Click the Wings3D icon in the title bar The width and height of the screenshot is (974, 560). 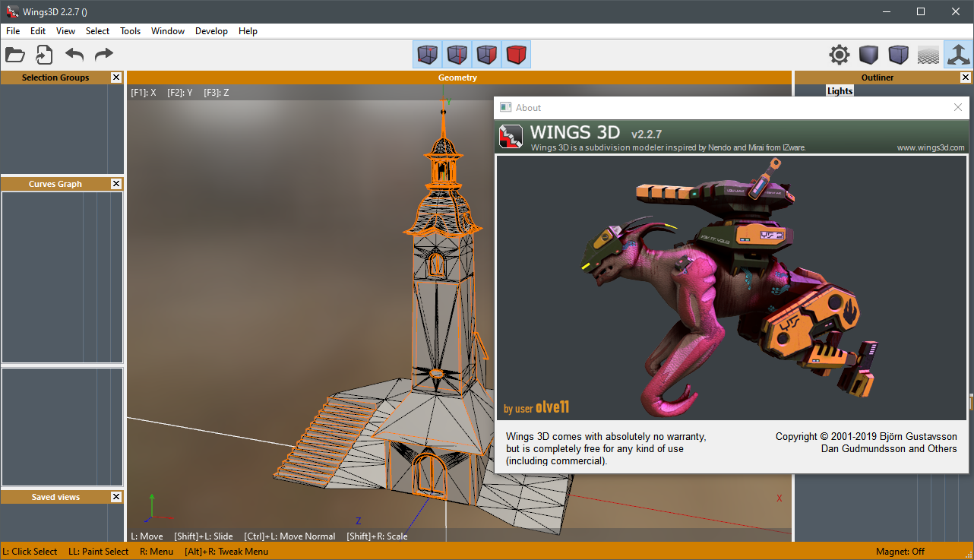[12, 11]
